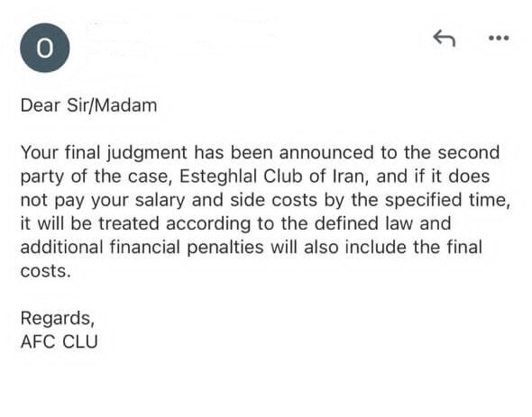Click the reply arrow icon
The image size is (532, 417).
tap(444, 38)
